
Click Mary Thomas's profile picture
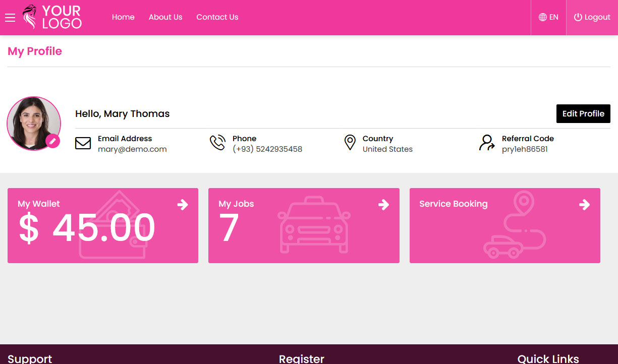click(x=34, y=124)
